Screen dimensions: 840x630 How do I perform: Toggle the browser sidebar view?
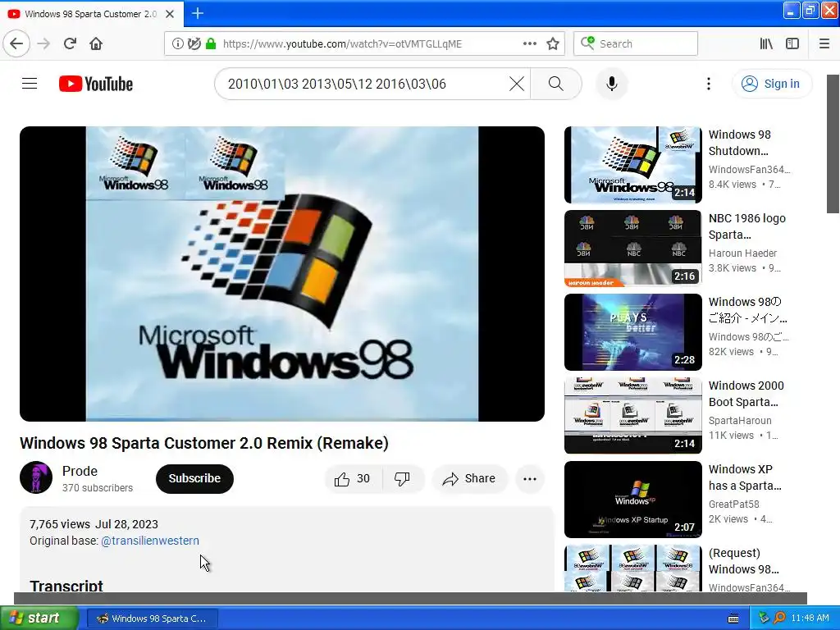pos(792,44)
